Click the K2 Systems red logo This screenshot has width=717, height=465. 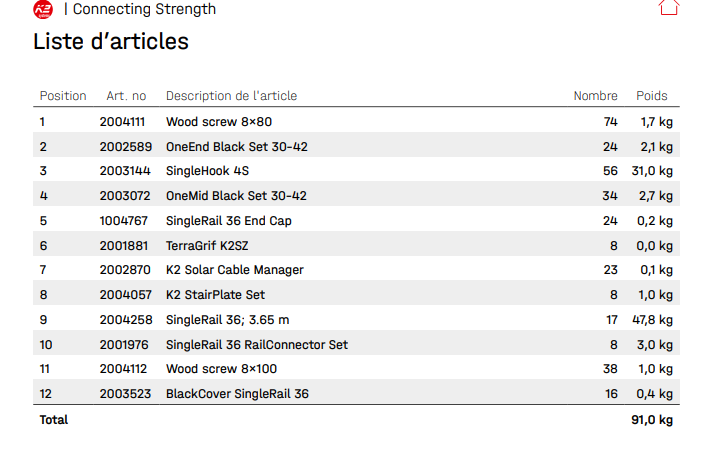pyautogui.click(x=44, y=9)
